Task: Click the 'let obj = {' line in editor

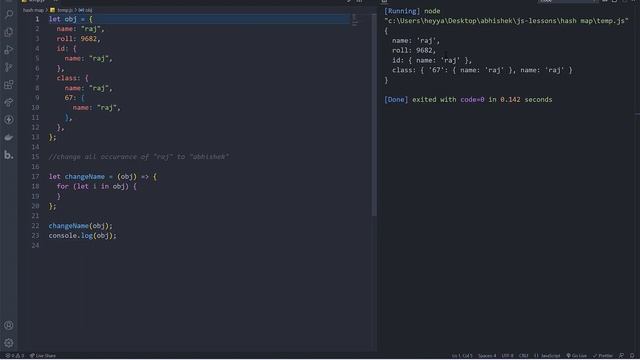Action: [x=71, y=19]
